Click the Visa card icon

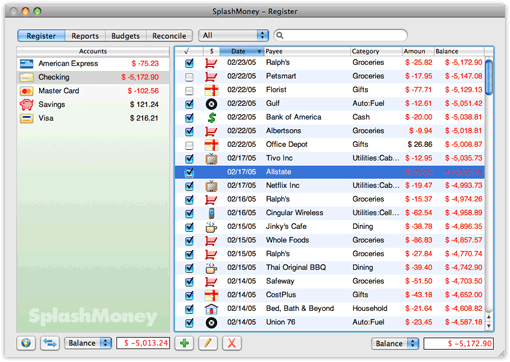tap(26, 118)
